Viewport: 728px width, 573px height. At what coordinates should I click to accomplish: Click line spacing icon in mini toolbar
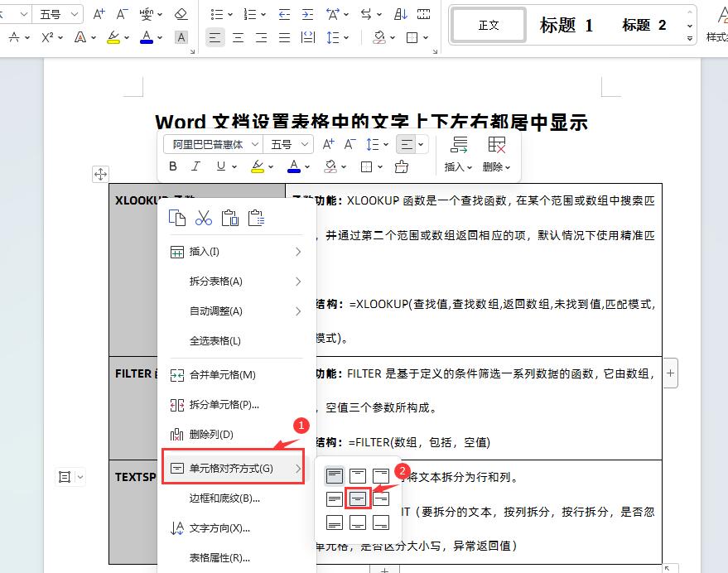pos(373,144)
